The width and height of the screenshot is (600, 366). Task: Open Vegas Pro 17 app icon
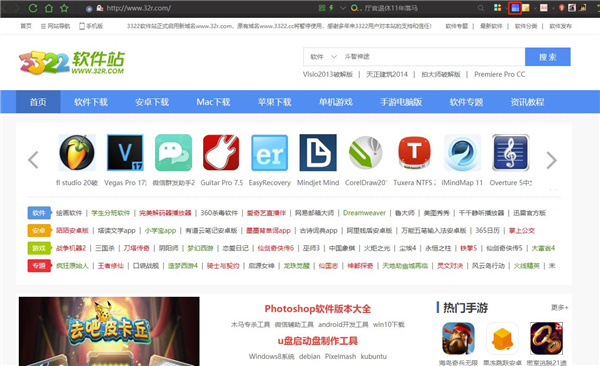click(125, 152)
